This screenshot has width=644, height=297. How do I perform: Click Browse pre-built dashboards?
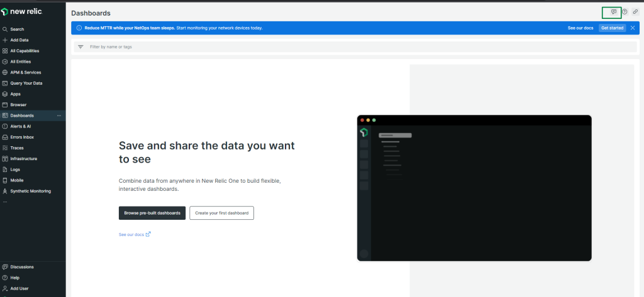pos(152,213)
